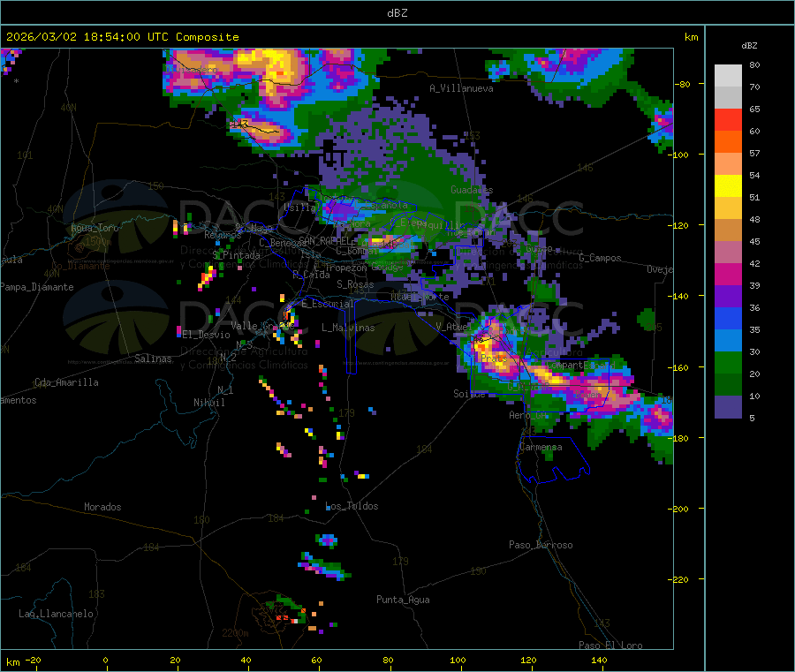Select the 20 dBZ green legend swatch

[728, 362]
